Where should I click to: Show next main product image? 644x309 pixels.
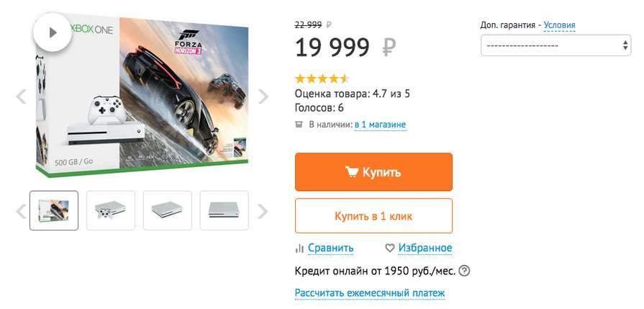pyautogui.click(x=263, y=96)
